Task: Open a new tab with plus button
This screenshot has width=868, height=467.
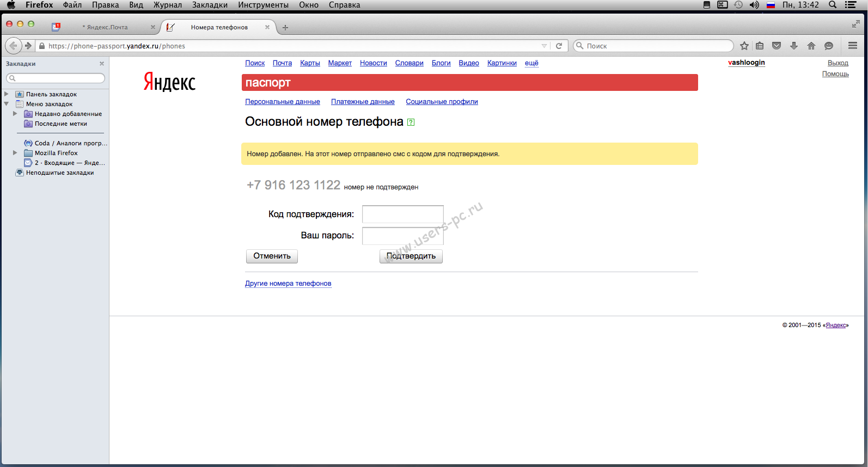Action: tap(285, 27)
